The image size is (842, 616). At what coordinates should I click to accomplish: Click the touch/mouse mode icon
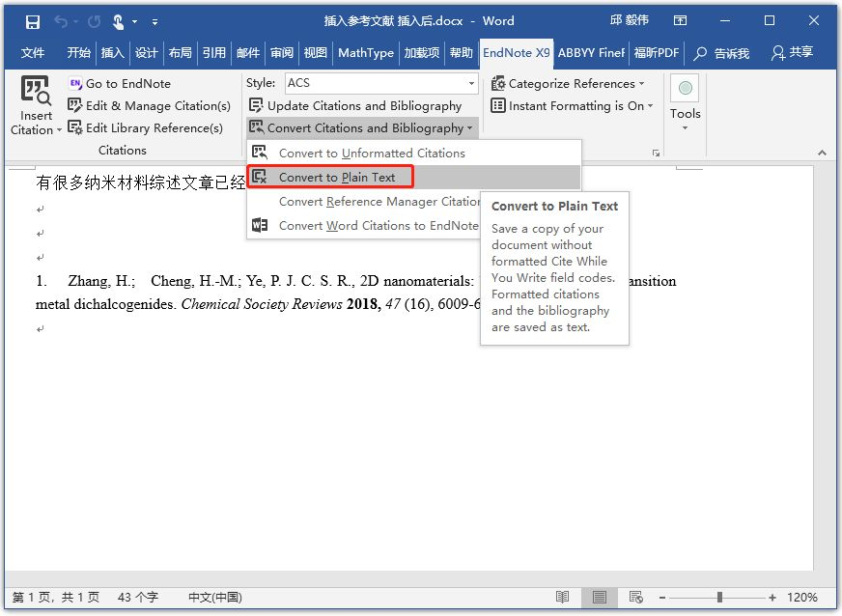click(x=118, y=22)
